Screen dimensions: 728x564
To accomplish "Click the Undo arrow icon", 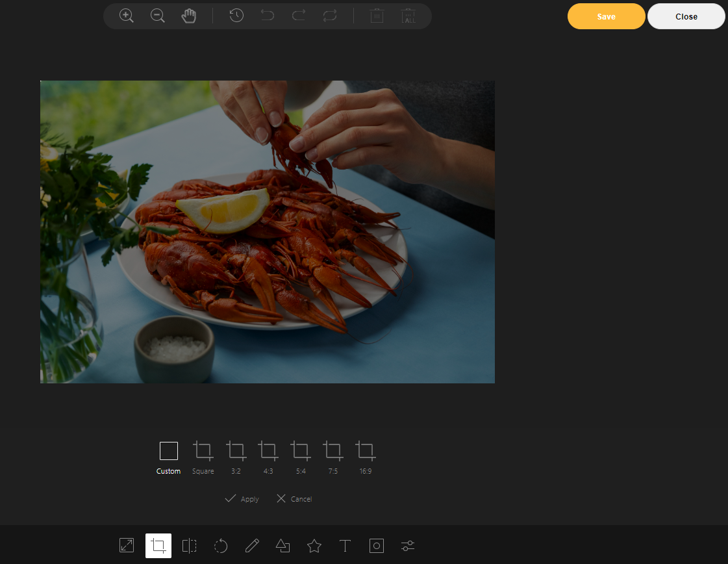I will (268, 16).
